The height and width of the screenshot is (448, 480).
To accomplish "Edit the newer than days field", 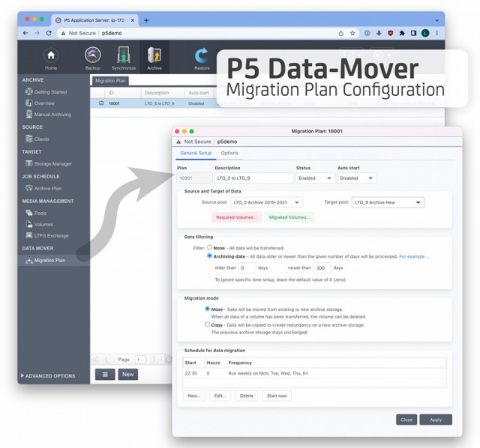I will click(322, 267).
